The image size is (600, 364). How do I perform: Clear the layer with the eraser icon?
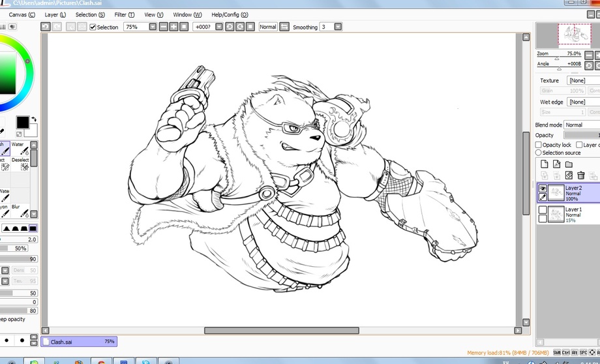click(x=569, y=175)
